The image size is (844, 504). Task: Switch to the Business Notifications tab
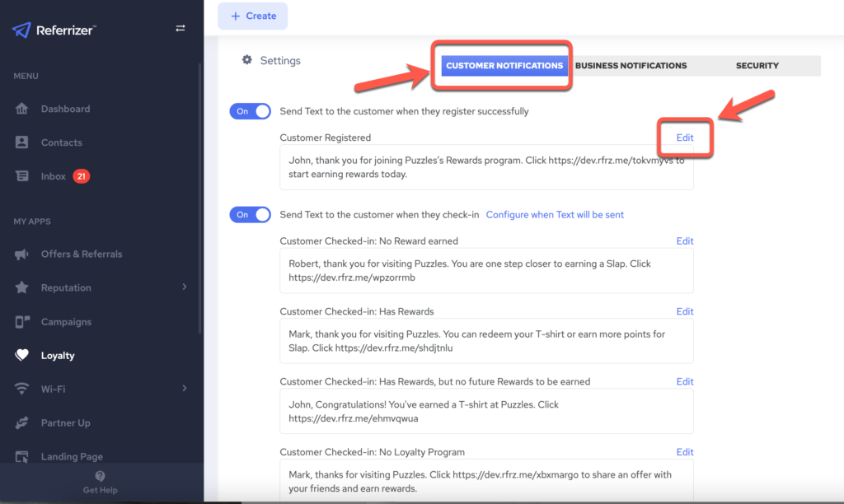pyautogui.click(x=631, y=66)
